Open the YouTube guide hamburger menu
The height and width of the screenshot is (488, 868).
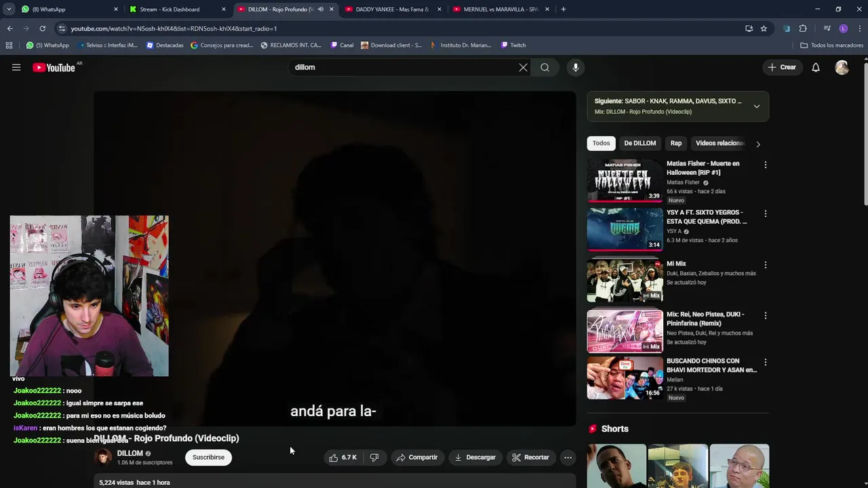(16, 67)
